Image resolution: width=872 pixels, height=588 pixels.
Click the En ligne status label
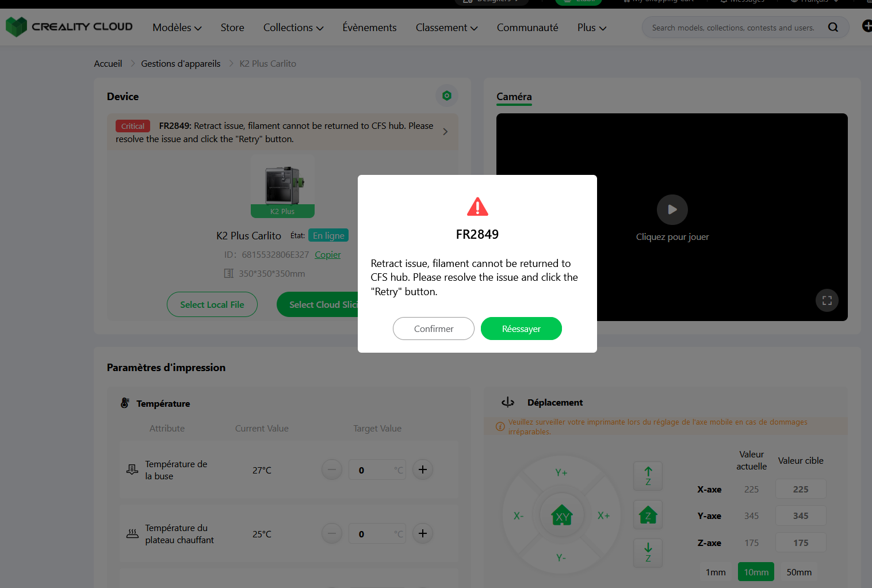point(328,235)
